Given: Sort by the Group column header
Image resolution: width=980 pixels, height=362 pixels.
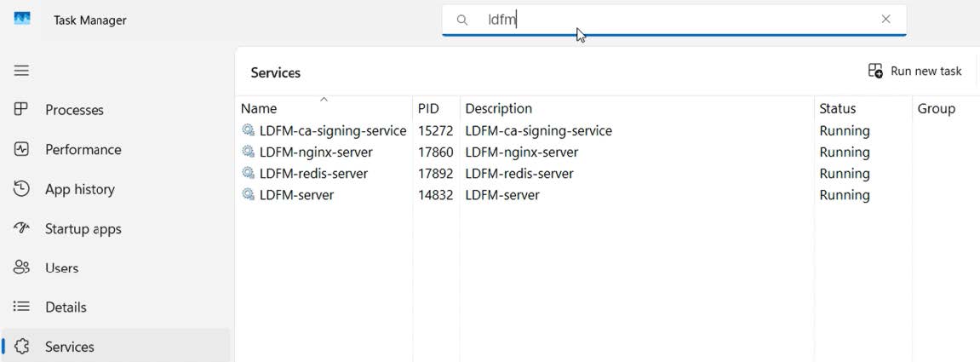Looking at the screenshot, I should point(936,109).
